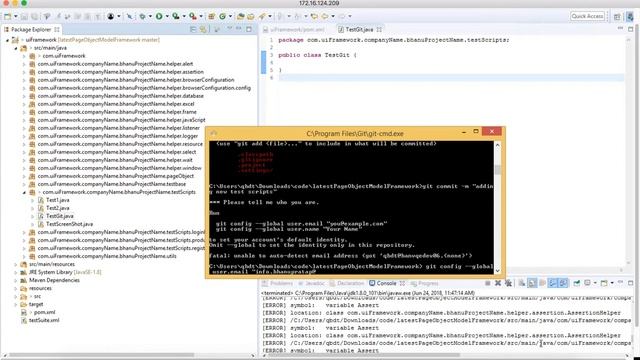Collapse All in the Package Explorer toolbar
Screen dimensions: 640x360
pyautogui.click(x=193, y=29)
